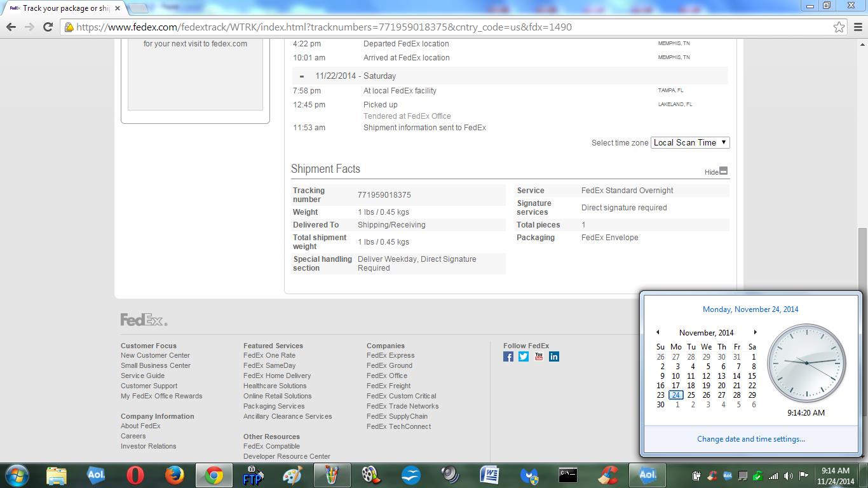868x488 pixels.
Task: Click the Chrome back arrow
Action: (11, 27)
